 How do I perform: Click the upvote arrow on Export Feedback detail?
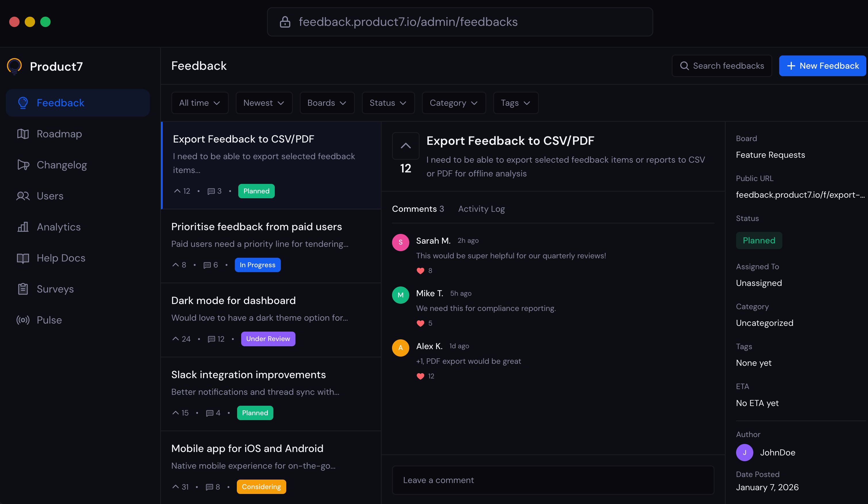(x=406, y=146)
